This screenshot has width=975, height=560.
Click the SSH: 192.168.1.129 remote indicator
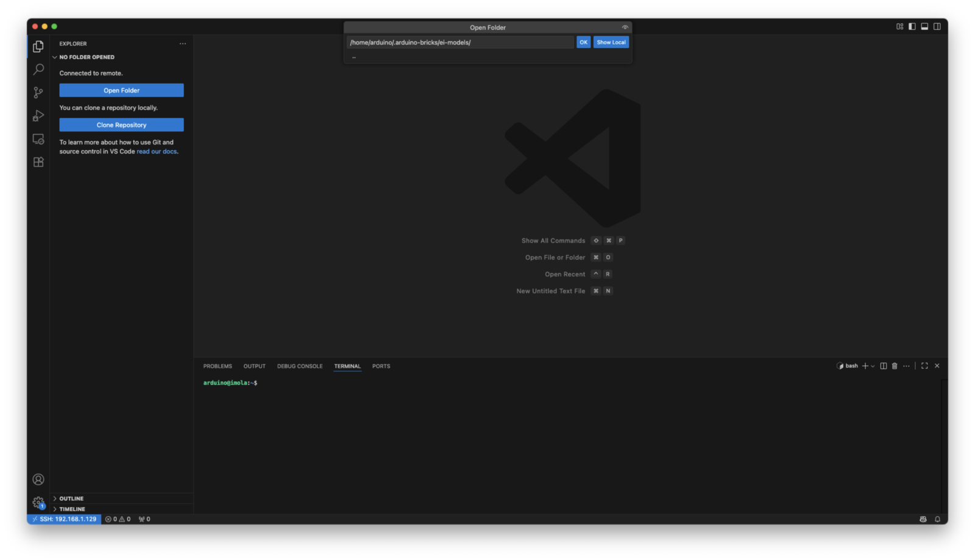click(64, 519)
